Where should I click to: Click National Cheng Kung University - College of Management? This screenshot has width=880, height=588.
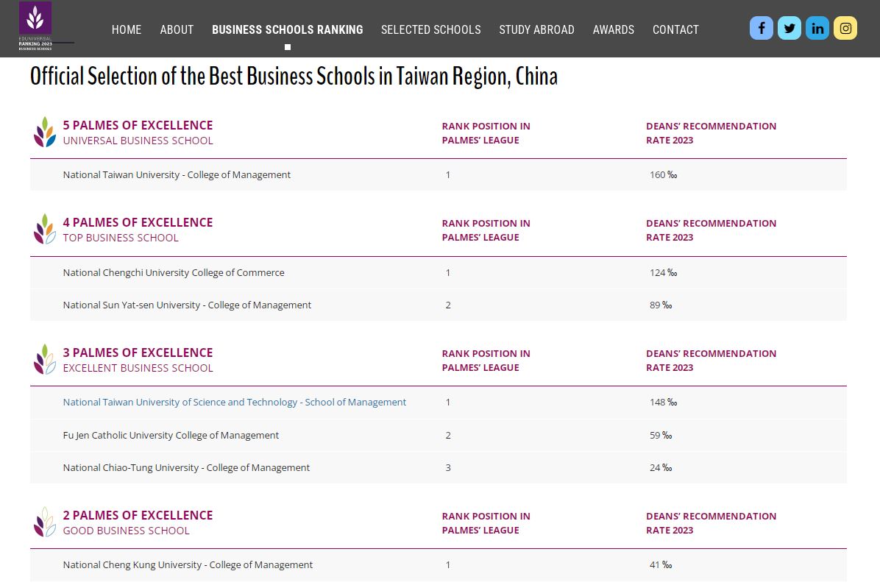pos(188,565)
